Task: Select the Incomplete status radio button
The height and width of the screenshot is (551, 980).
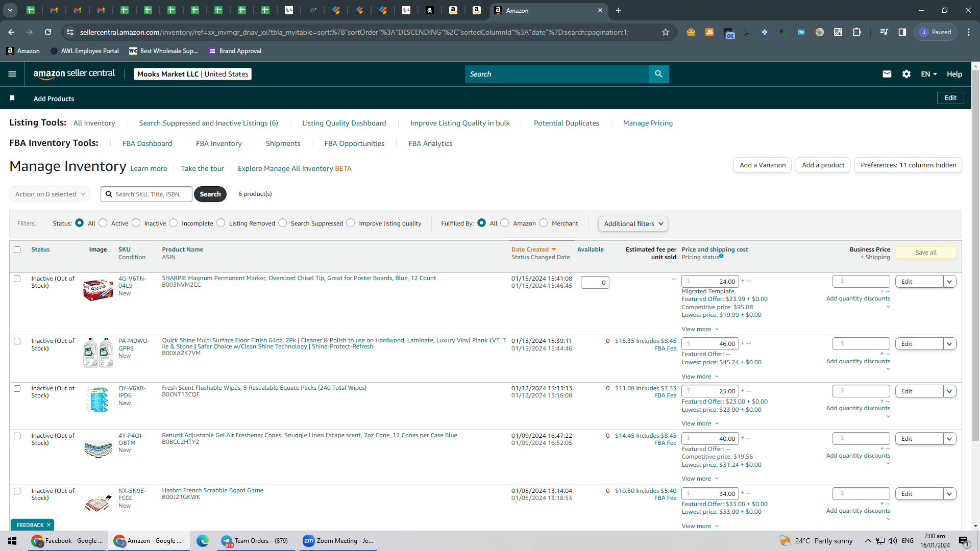Action: click(x=174, y=223)
